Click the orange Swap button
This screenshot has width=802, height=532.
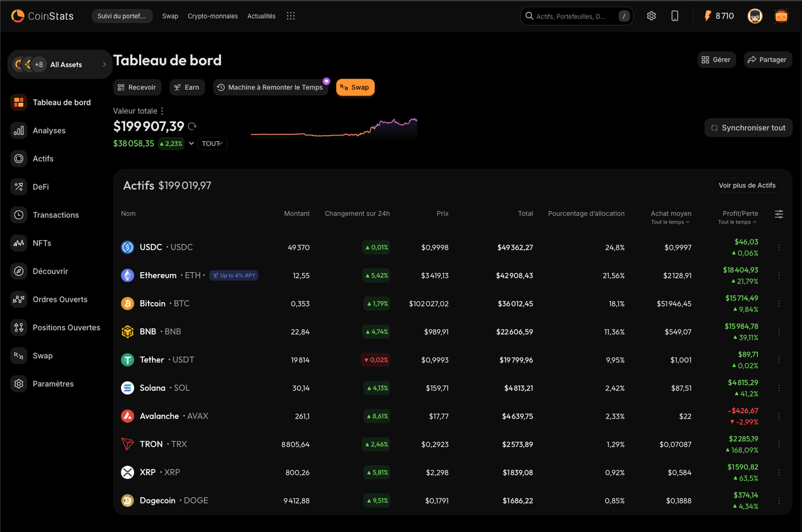coord(355,88)
